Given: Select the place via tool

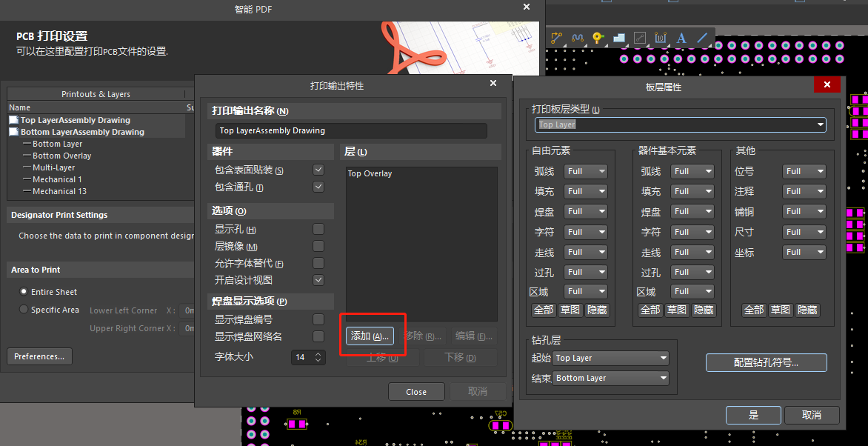Looking at the screenshot, I should click(x=598, y=39).
